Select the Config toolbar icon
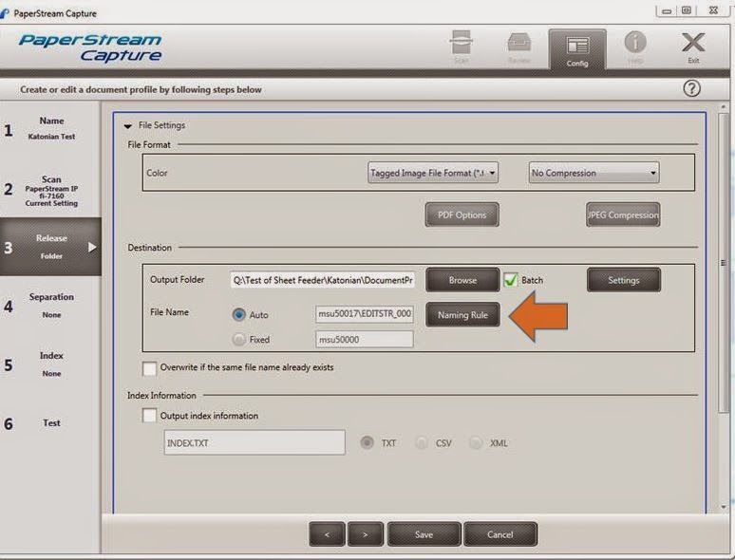Screen dimensions: 735x560 point(577,49)
